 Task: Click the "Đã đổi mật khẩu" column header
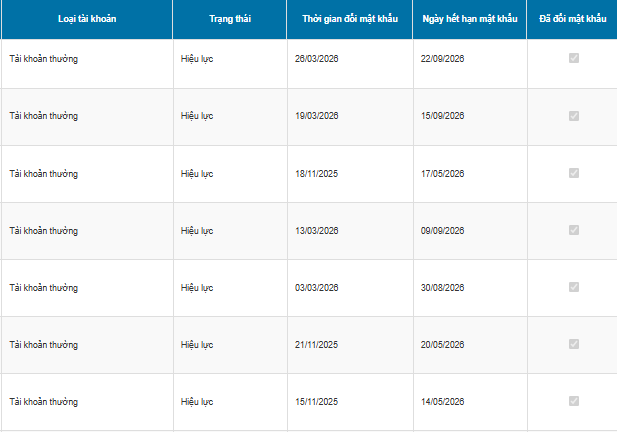(x=572, y=19)
